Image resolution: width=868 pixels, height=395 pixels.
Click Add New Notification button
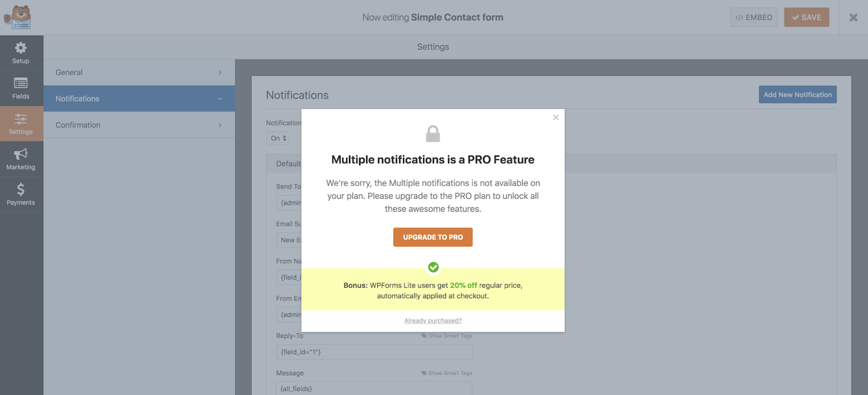point(797,94)
